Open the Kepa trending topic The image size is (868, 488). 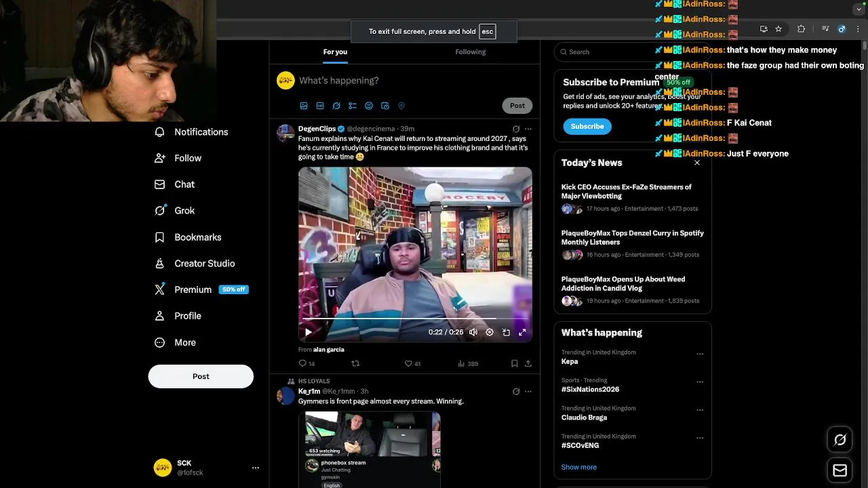pos(570,361)
